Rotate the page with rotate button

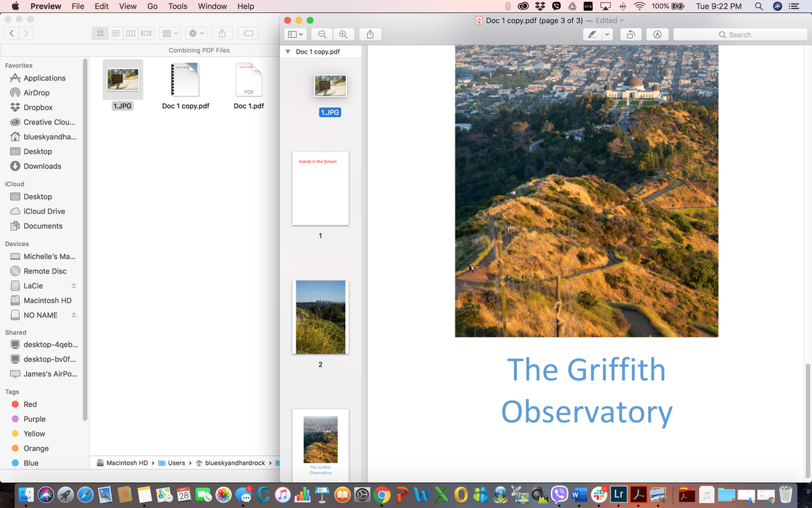[x=631, y=34]
